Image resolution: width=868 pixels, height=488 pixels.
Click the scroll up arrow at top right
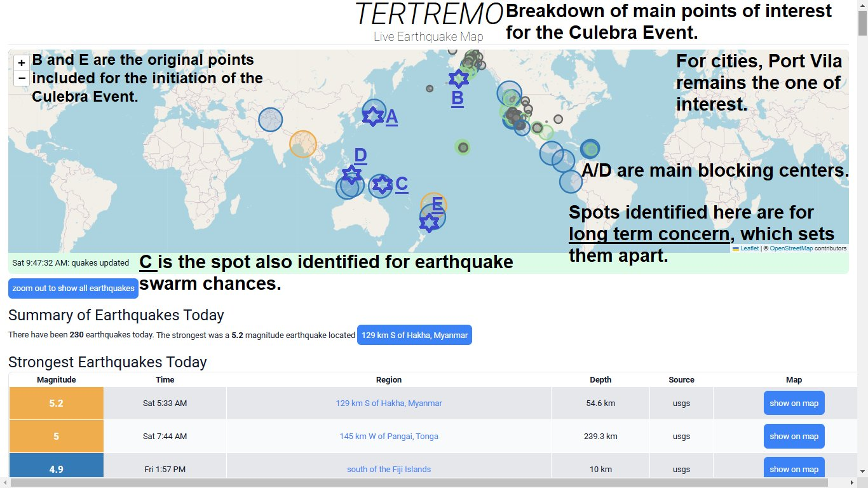pyautogui.click(x=862, y=5)
